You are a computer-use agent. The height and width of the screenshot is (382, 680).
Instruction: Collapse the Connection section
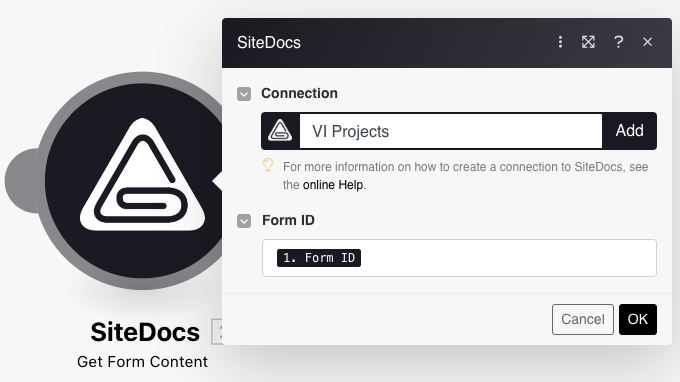[x=244, y=94]
